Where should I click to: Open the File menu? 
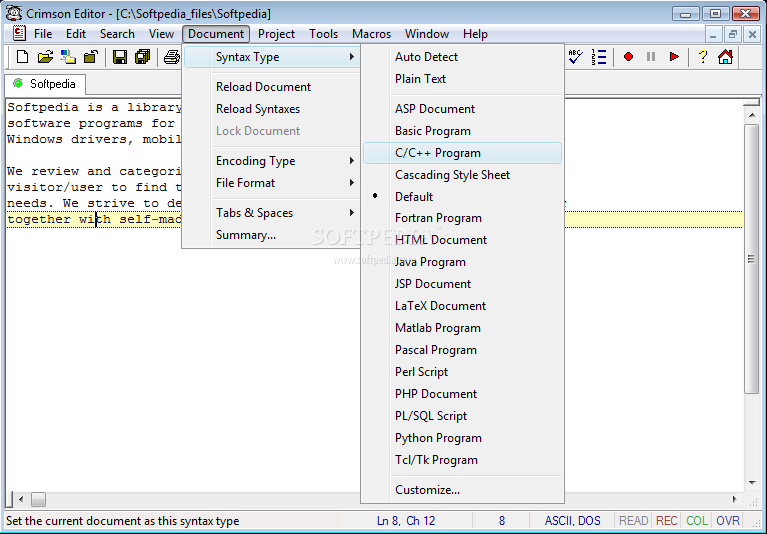(43, 34)
